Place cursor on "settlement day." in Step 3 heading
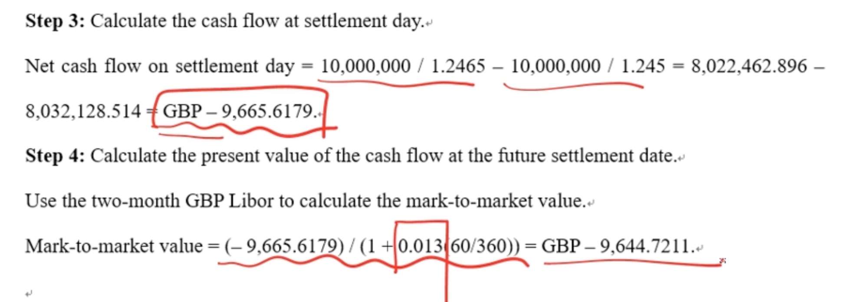Image resolution: width=868 pixels, height=302 pixels. click(x=364, y=21)
